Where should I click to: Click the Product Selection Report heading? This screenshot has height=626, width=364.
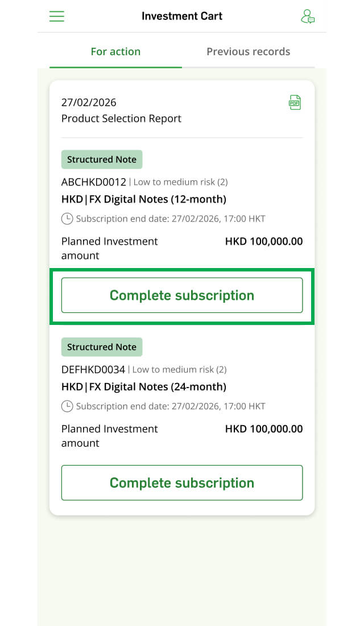[x=121, y=118]
